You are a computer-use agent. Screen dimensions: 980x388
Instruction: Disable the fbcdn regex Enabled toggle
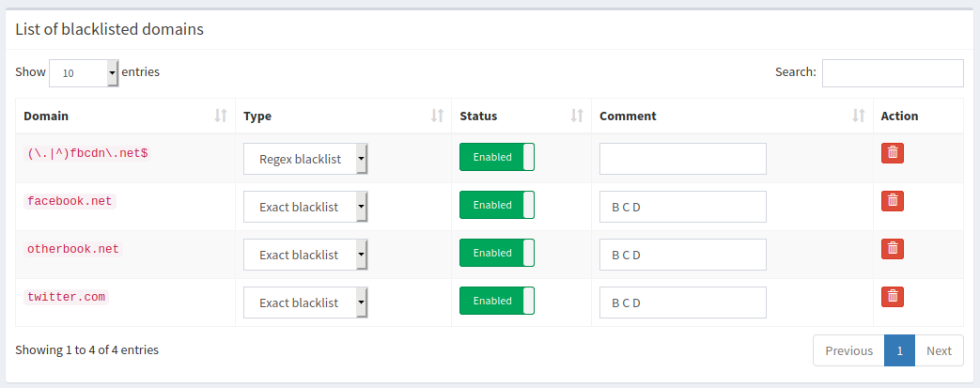497,157
